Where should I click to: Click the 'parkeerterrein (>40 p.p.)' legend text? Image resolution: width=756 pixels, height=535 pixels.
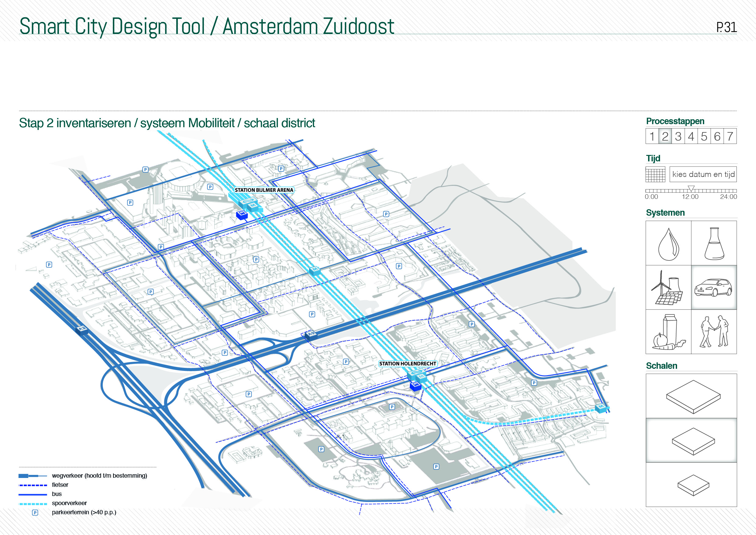pos(84,513)
